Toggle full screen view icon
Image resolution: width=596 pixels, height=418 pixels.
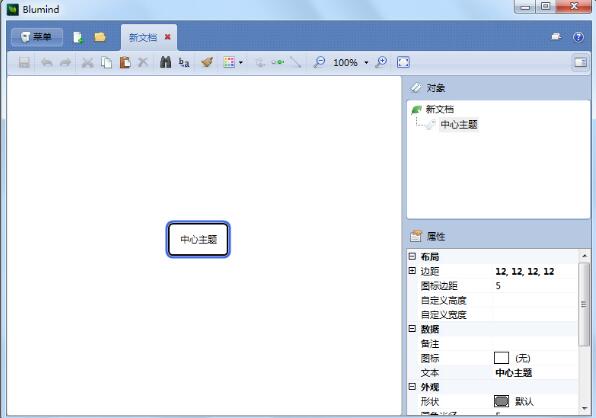coord(403,62)
